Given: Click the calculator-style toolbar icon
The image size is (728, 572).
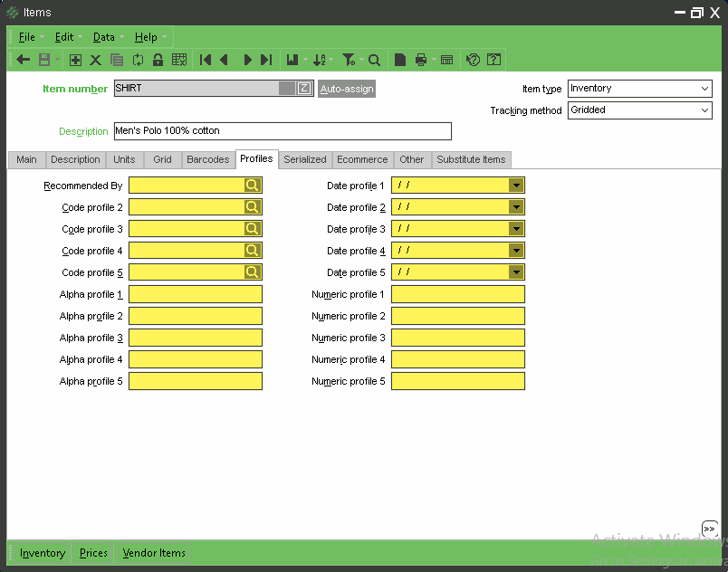Looking at the screenshot, I should (x=447, y=60).
